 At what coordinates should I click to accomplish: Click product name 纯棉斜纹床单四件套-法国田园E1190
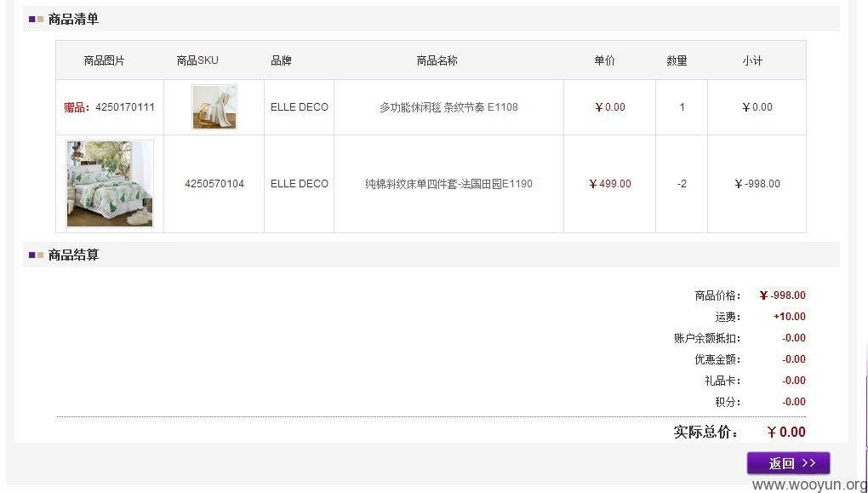449,183
